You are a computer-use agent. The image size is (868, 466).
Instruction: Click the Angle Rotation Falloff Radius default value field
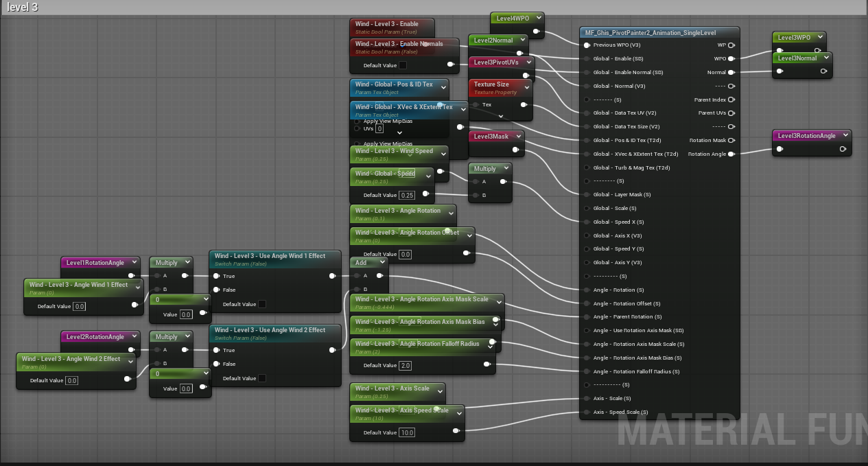(405, 366)
